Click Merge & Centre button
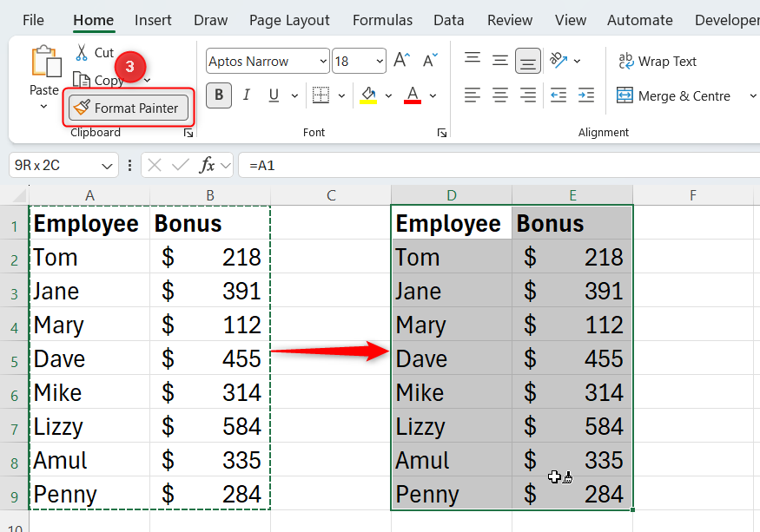 click(673, 95)
